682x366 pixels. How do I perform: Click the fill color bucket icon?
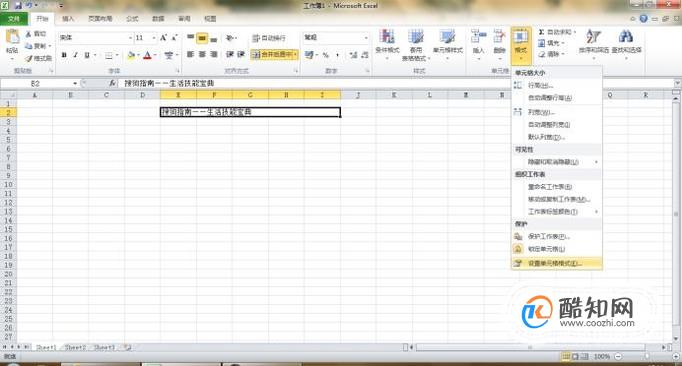(130, 55)
